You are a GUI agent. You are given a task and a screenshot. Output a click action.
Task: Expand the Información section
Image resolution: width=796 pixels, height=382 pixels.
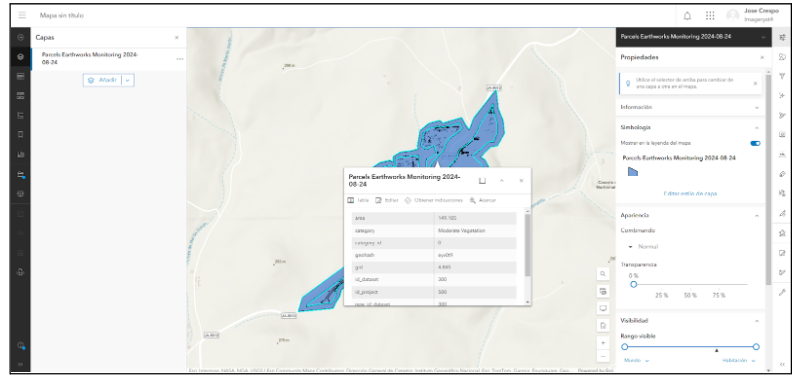690,107
